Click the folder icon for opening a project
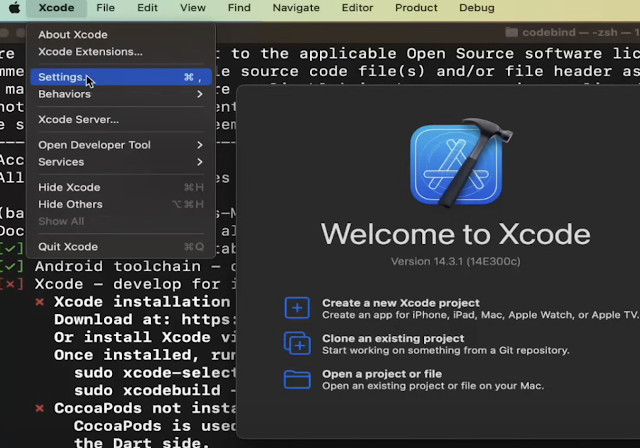This screenshot has height=448, width=640. (x=297, y=379)
